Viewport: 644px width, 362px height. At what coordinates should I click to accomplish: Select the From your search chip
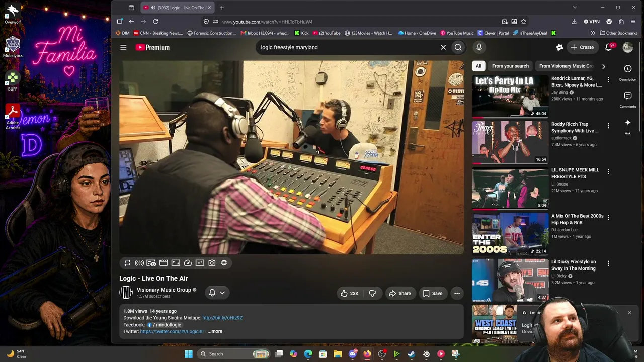(x=510, y=66)
